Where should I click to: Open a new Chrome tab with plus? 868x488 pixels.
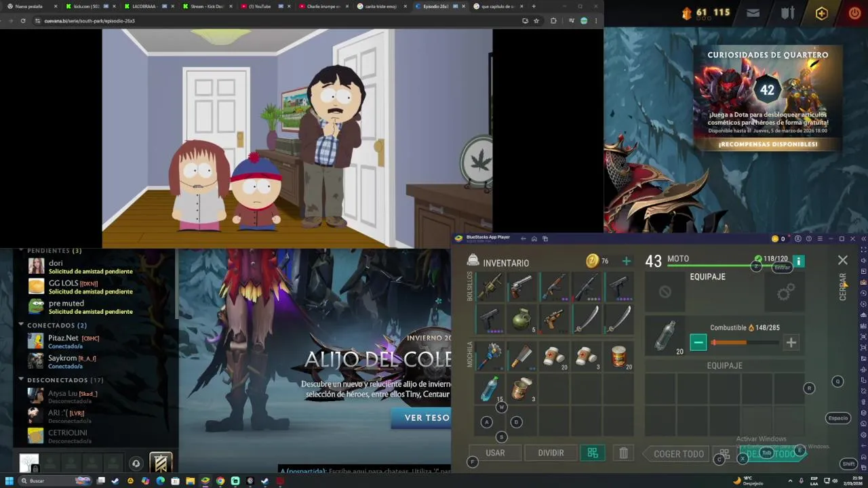click(534, 6)
